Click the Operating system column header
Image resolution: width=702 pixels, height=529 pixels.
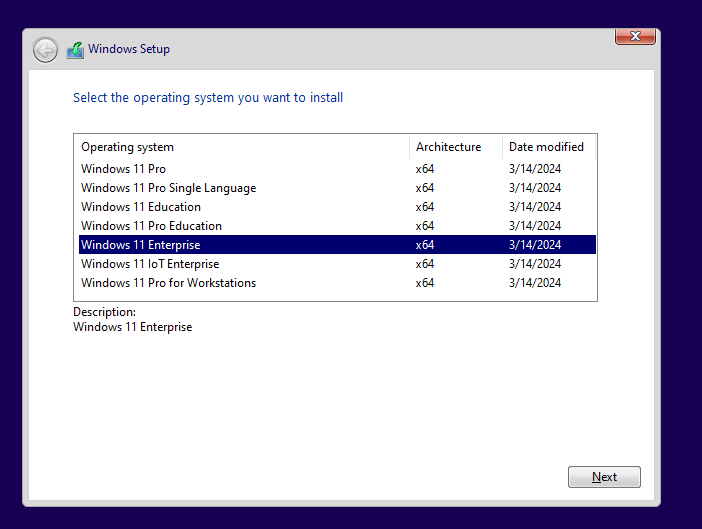pyautogui.click(x=242, y=147)
